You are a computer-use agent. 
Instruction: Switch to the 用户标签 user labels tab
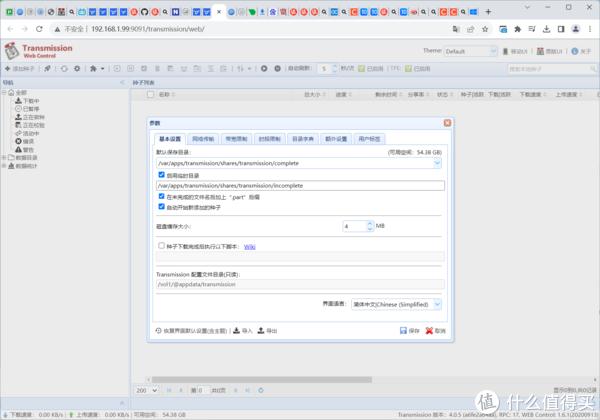[x=369, y=139]
